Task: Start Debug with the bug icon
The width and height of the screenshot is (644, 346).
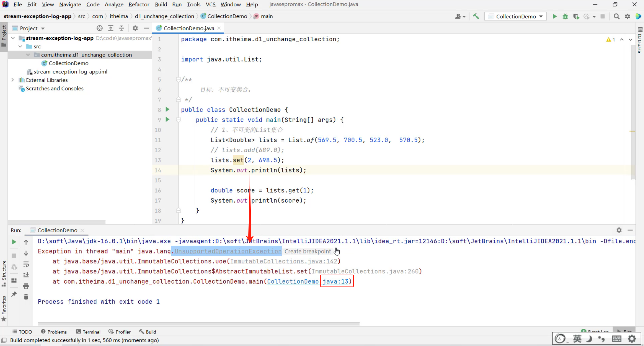Action: click(565, 16)
